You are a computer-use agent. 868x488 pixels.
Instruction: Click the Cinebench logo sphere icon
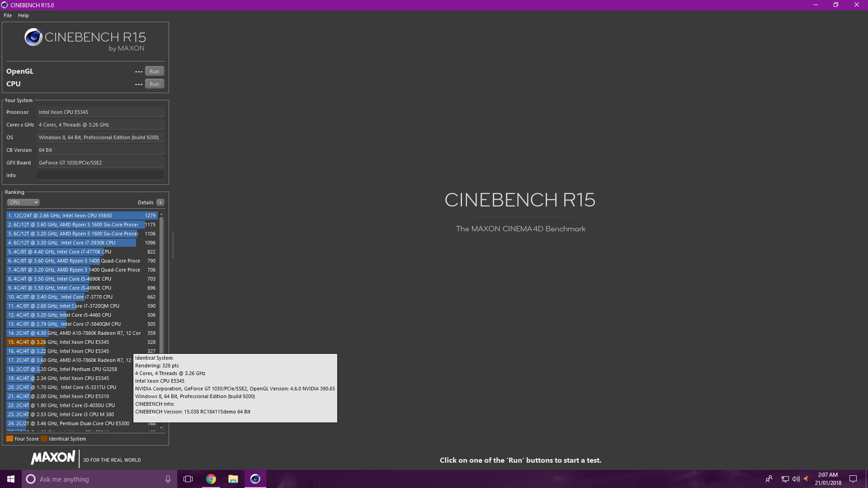pyautogui.click(x=33, y=37)
